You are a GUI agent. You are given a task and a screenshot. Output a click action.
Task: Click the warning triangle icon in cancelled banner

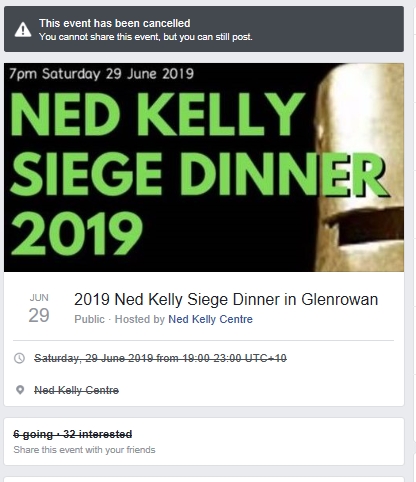click(x=23, y=30)
